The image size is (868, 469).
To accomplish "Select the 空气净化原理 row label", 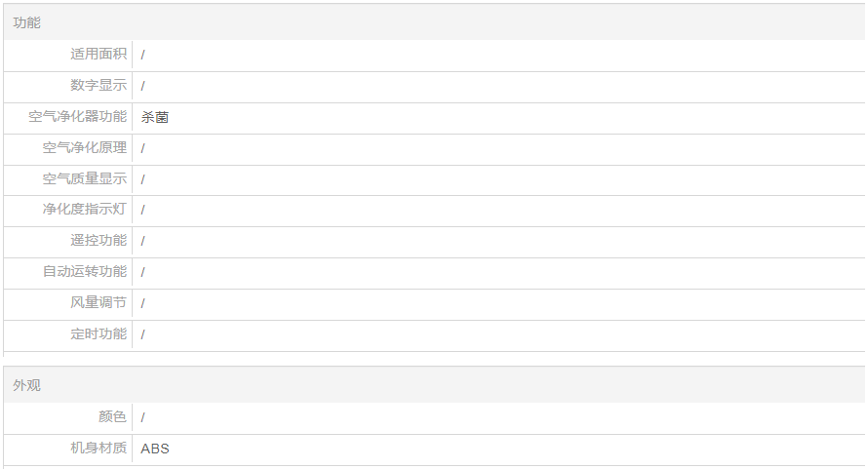I will (x=85, y=148).
